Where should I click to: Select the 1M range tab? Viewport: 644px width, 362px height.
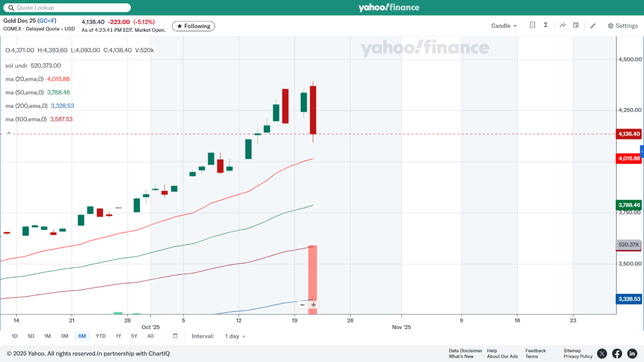tap(47, 336)
